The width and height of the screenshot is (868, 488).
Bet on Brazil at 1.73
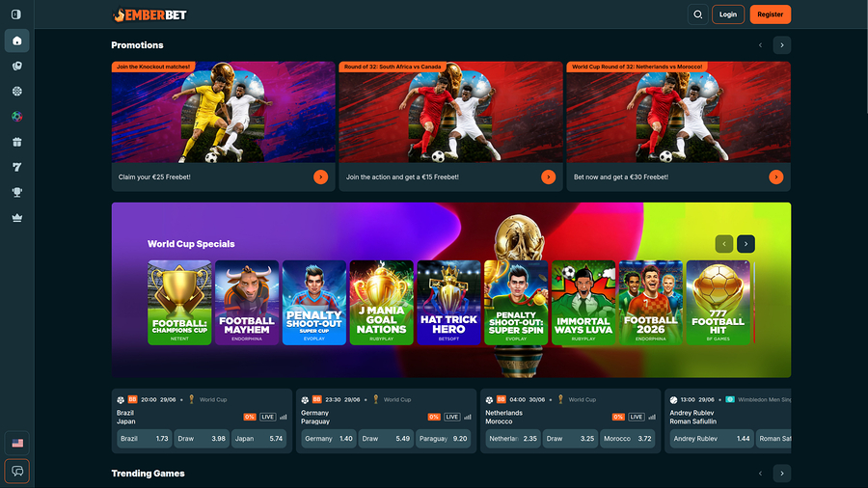click(x=144, y=439)
